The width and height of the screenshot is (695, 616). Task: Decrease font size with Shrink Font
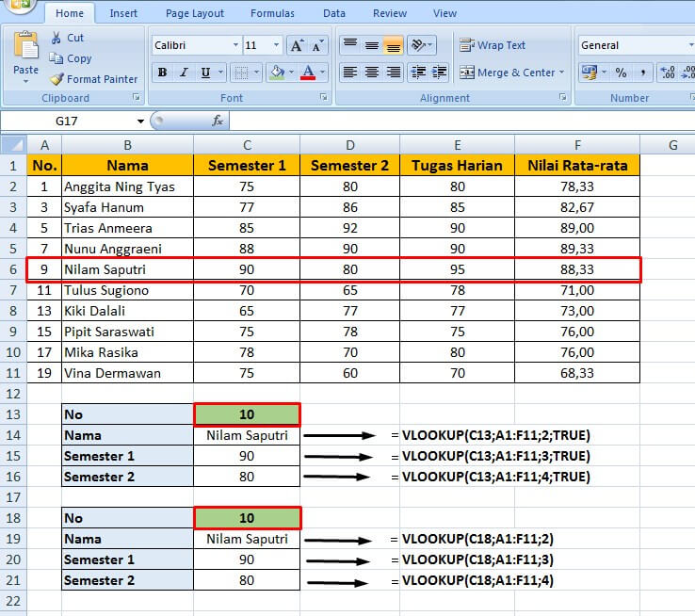point(317,45)
